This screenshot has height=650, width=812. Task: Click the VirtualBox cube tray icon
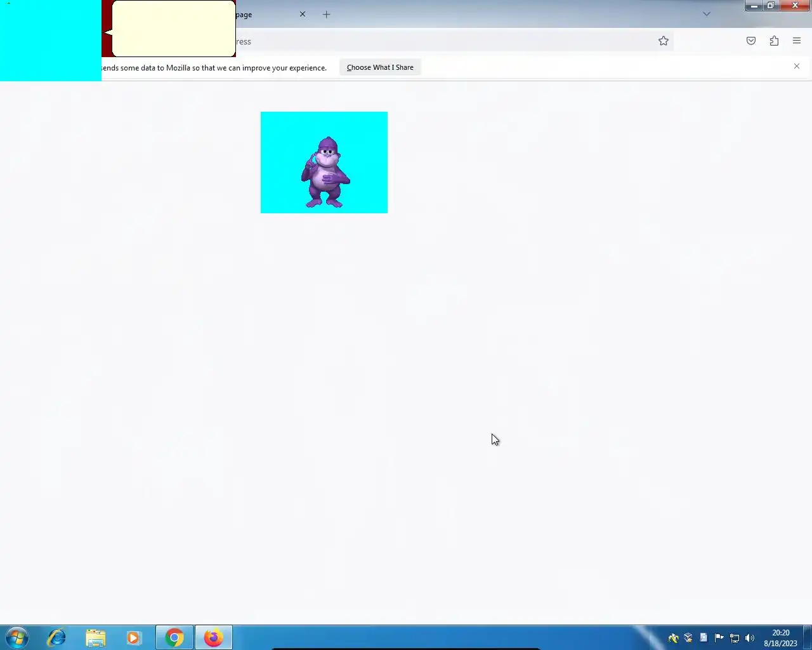(x=688, y=638)
